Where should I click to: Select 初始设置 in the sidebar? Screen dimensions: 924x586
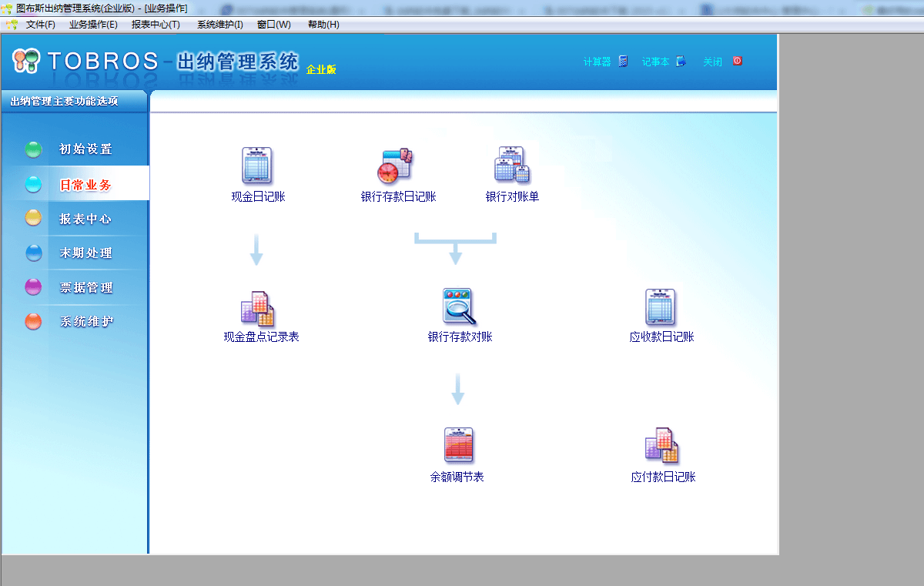point(85,149)
